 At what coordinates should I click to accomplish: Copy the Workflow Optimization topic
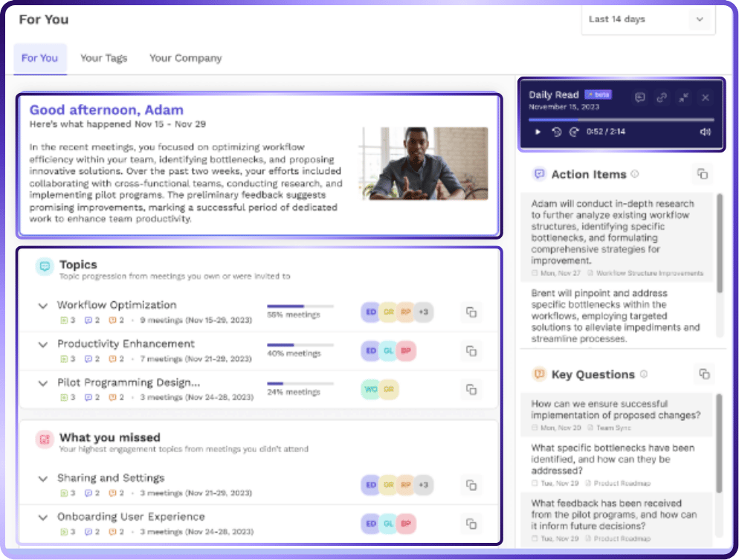[471, 312]
